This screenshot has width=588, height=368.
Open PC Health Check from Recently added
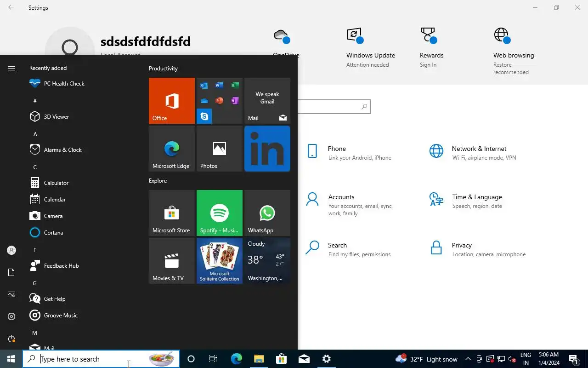[x=81, y=84]
